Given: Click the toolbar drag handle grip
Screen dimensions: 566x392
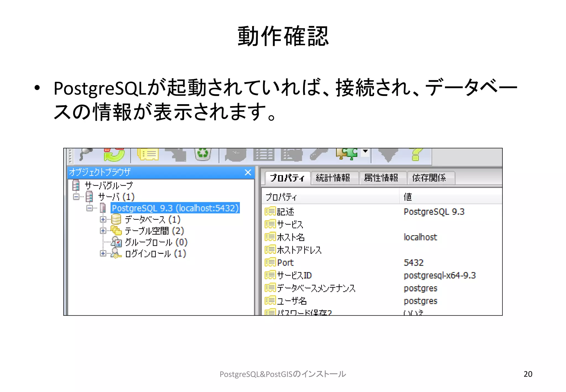Looking at the screenshot, I should tap(70, 156).
